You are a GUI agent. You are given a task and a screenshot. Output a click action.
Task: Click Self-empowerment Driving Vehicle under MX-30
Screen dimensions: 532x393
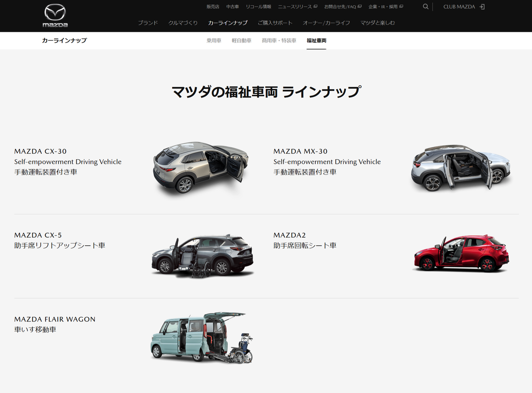tap(327, 161)
